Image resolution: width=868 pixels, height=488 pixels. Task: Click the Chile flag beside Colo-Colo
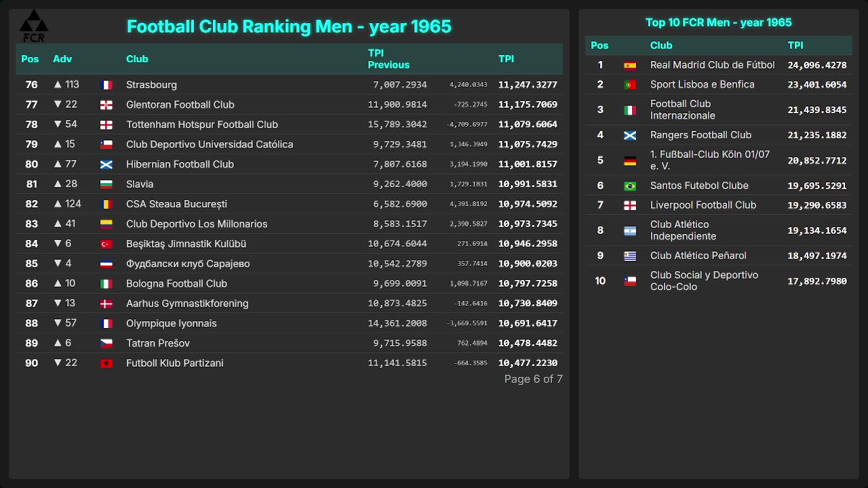tap(630, 281)
